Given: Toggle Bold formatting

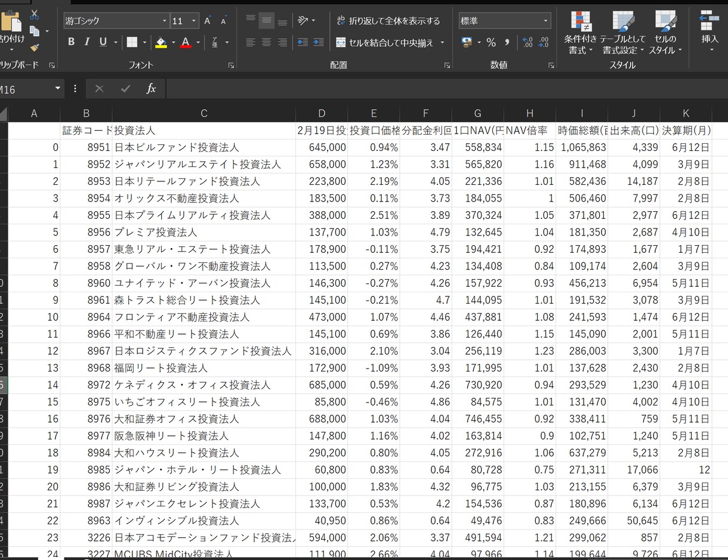Looking at the screenshot, I should click(x=71, y=42).
